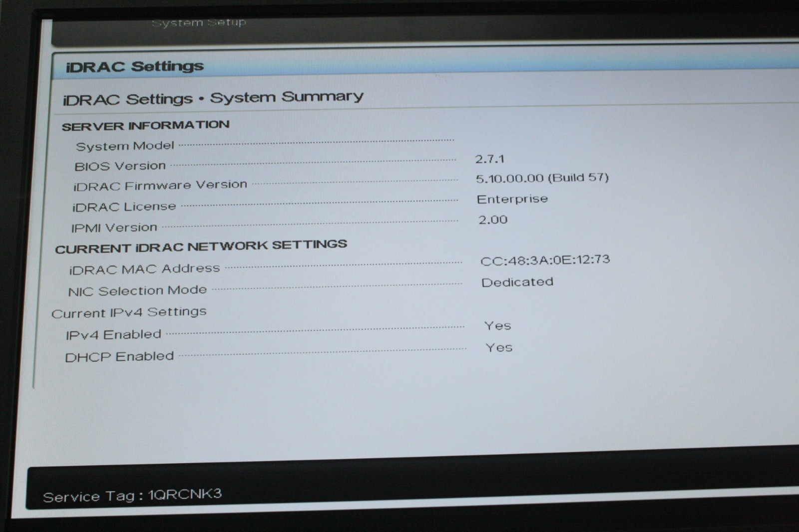Click the SERVER INFORMATION section heading
This screenshot has height=532, width=799.
(x=145, y=125)
